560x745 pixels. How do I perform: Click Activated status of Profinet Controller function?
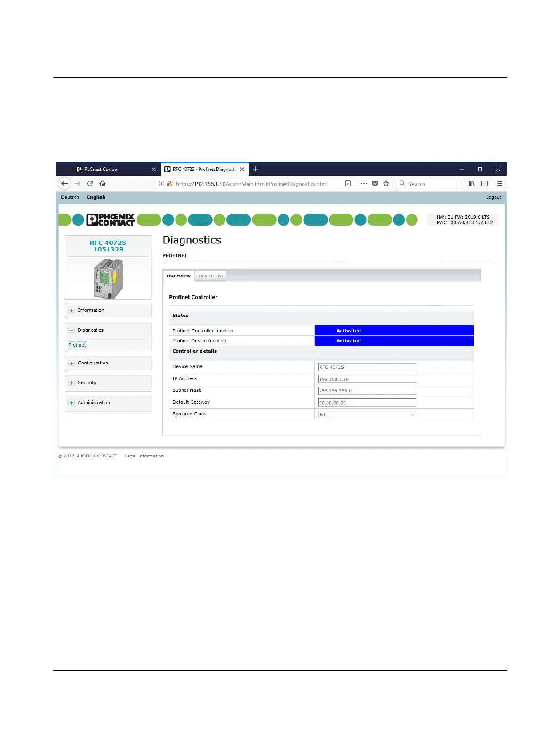coord(394,331)
